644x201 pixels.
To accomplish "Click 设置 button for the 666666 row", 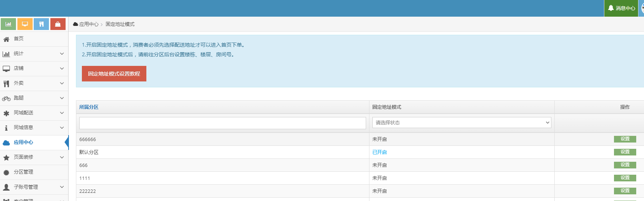I will coord(625,139).
